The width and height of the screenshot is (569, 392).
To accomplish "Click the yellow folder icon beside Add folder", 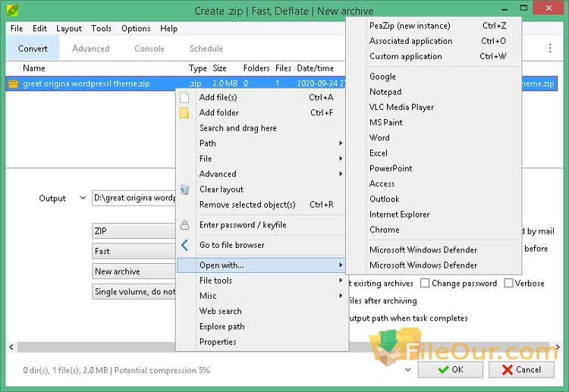I will tap(184, 113).
